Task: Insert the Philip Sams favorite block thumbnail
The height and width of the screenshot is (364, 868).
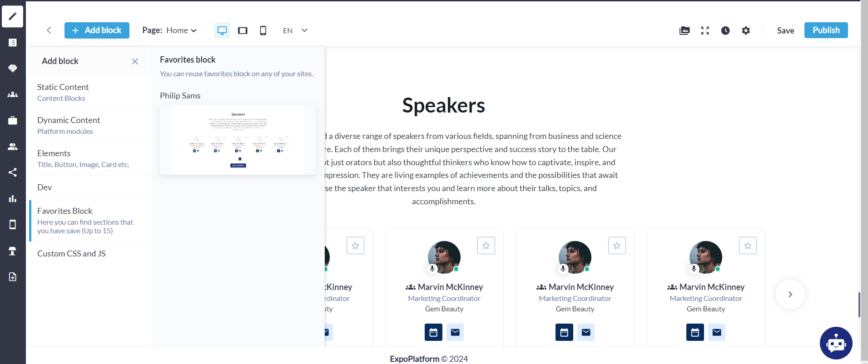Action: (x=238, y=140)
